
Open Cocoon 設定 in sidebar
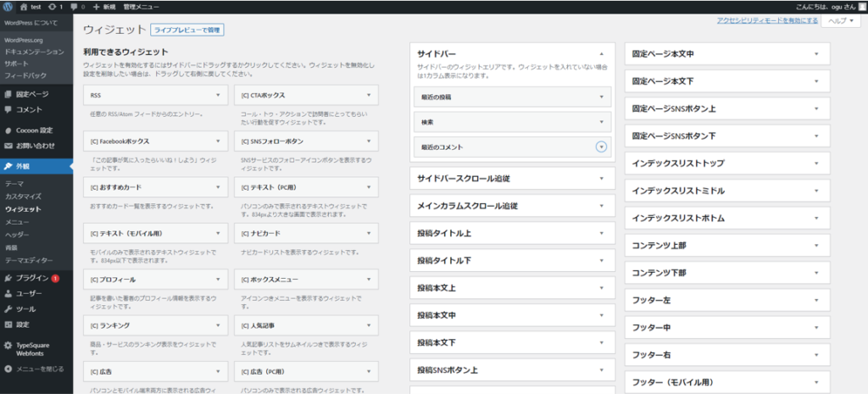[36, 130]
